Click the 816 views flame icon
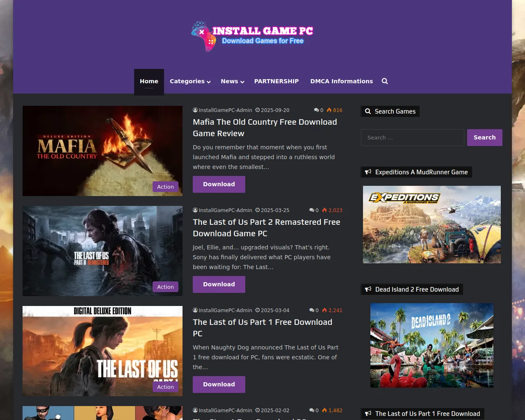This screenshot has height=420, width=525. pos(329,110)
